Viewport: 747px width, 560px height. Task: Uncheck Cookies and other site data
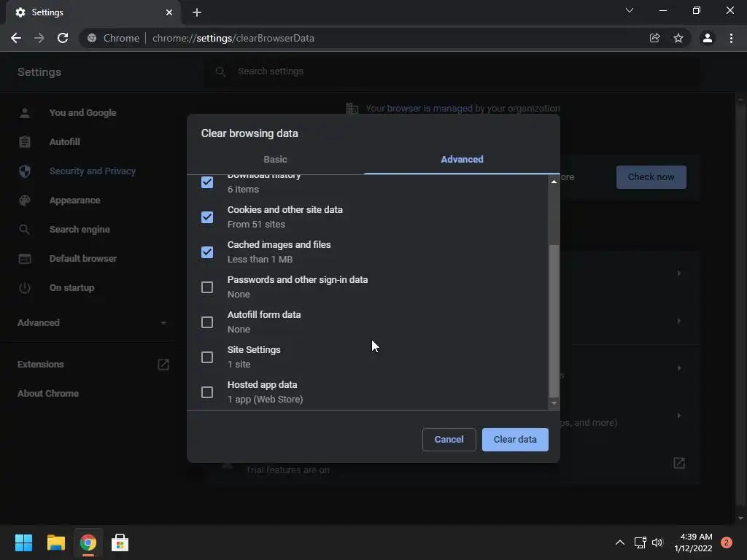pos(206,217)
